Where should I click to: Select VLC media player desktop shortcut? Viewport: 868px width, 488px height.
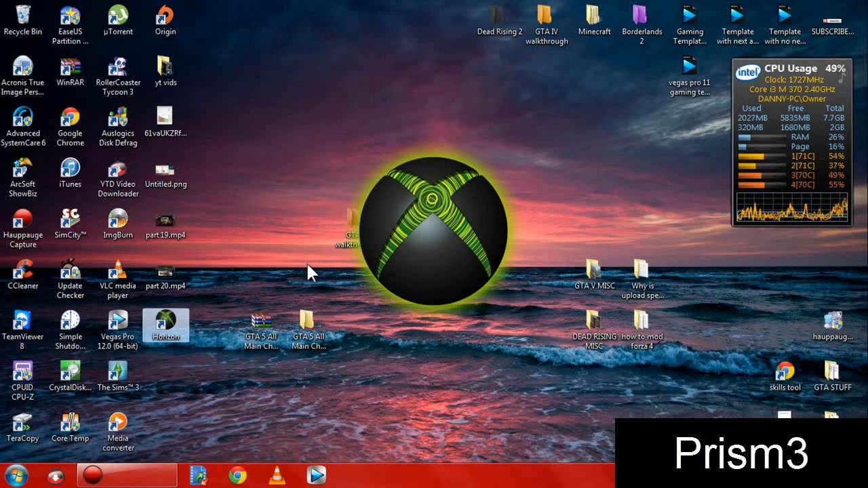click(x=118, y=279)
